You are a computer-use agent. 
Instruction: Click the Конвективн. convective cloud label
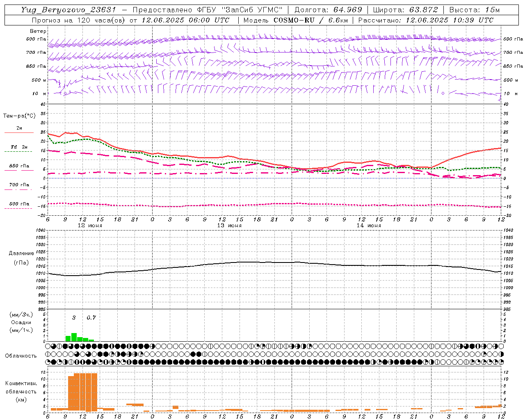[x=21, y=383]
